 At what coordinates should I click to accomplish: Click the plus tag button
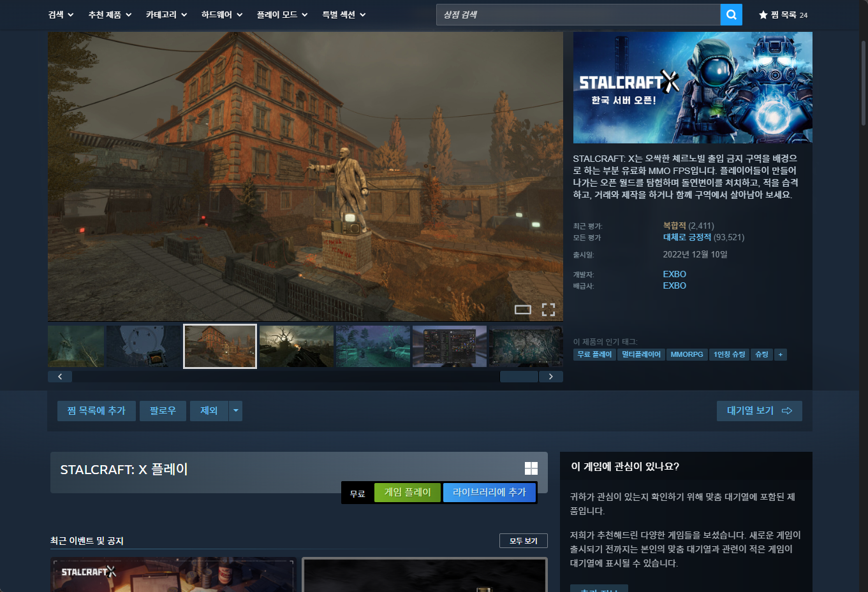(x=781, y=354)
